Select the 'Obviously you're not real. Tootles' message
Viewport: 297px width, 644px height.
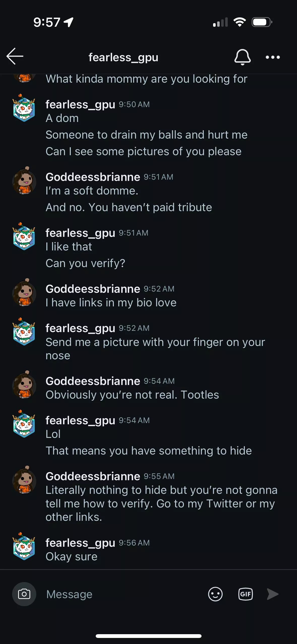(x=132, y=395)
